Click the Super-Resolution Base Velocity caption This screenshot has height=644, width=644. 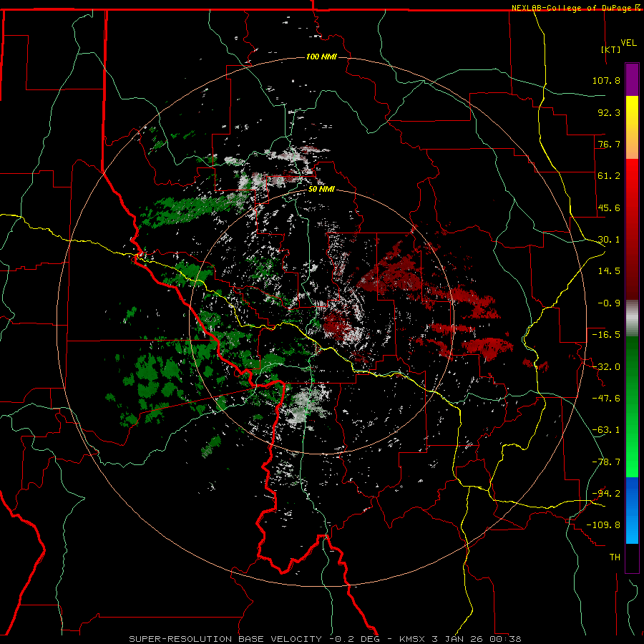tap(325, 639)
